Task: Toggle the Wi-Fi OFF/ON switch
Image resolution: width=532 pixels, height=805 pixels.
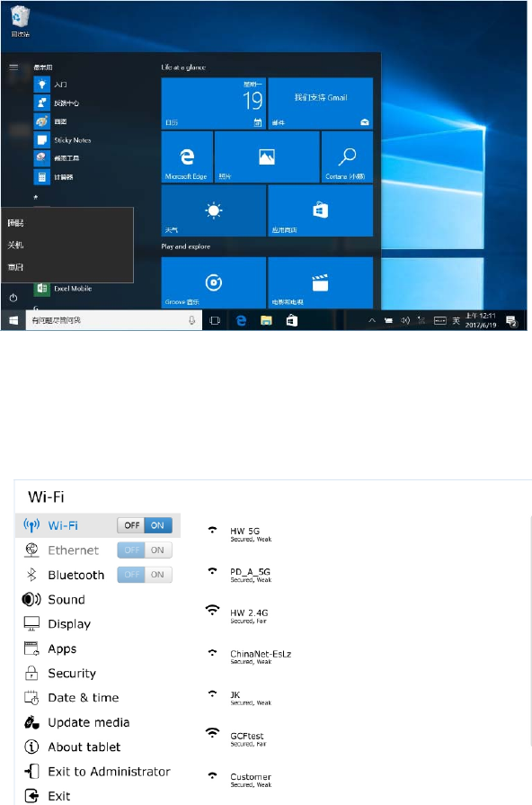Action: coord(145,525)
